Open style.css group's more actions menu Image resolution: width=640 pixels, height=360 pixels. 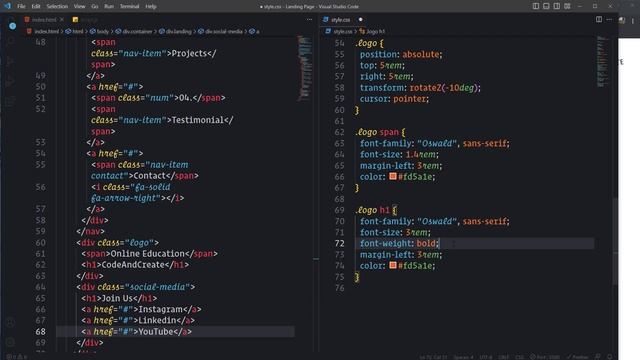click(609, 19)
